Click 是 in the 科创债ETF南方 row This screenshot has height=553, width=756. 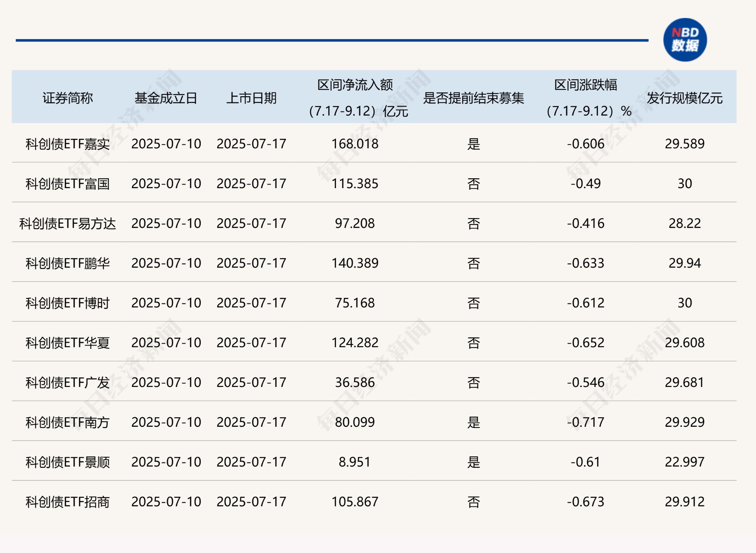(473, 422)
